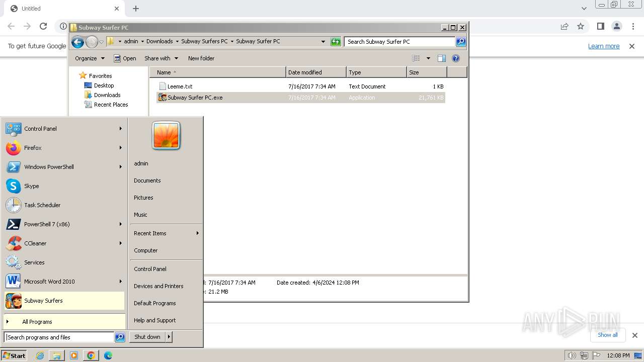Click New folder in Explorer toolbar
Viewport: 644px width, 362px height.
pyautogui.click(x=201, y=58)
